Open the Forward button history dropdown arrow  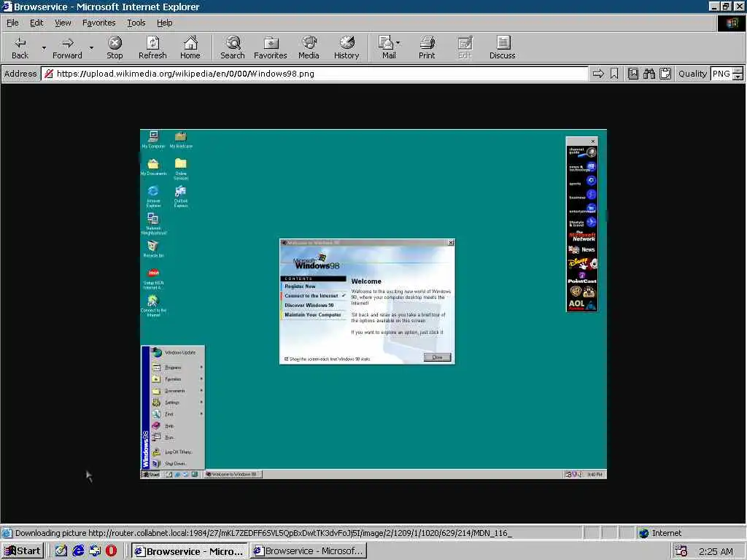(91, 47)
